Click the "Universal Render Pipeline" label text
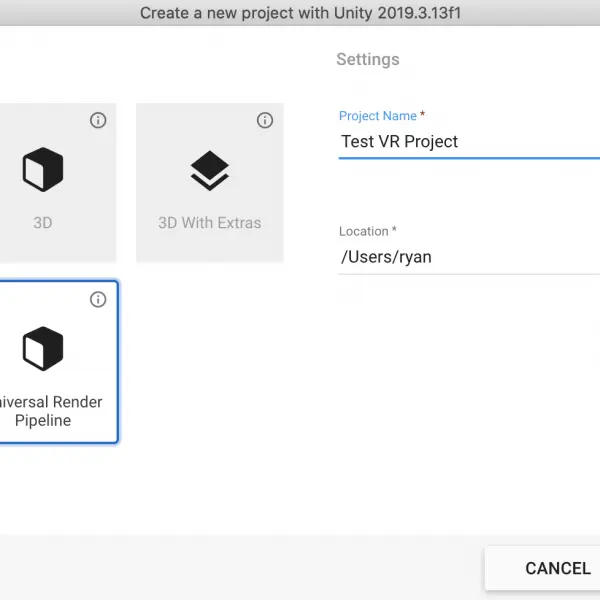Viewport: 600px width, 600px height. coord(50,411)
